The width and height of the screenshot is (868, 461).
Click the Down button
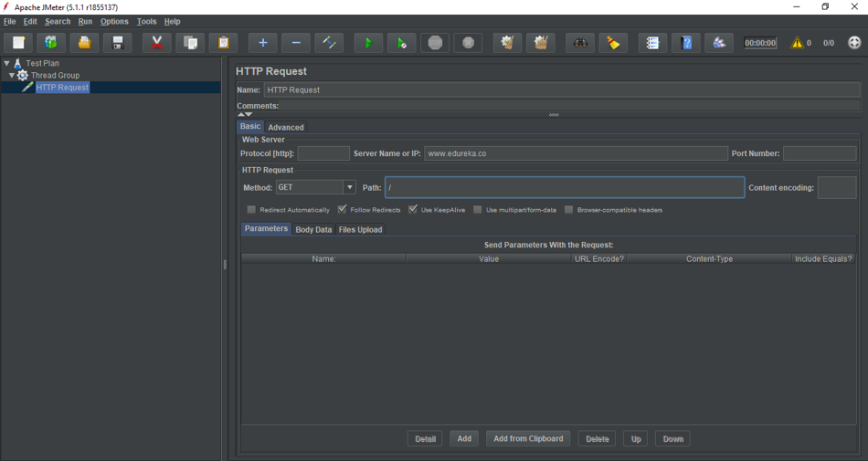tap(673, 439)
